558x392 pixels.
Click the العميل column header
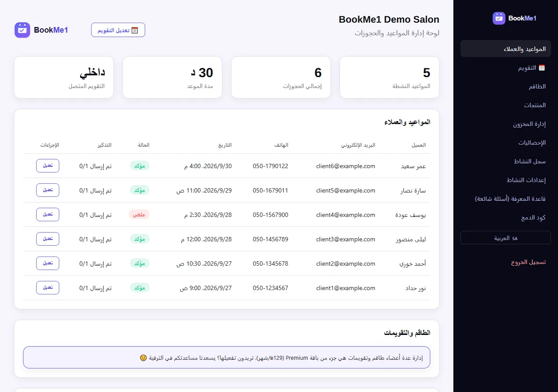[x=418, y=145]
